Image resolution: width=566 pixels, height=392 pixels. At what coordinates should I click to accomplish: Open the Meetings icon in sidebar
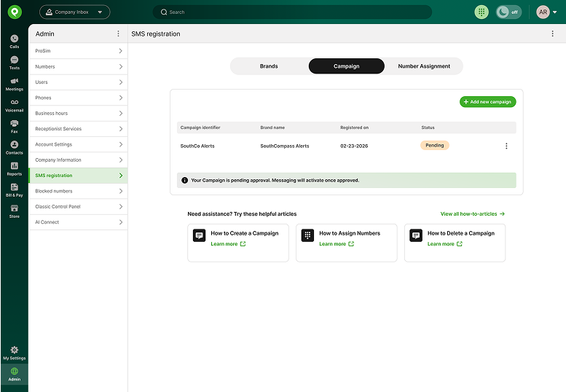click(x=14, y=84)
